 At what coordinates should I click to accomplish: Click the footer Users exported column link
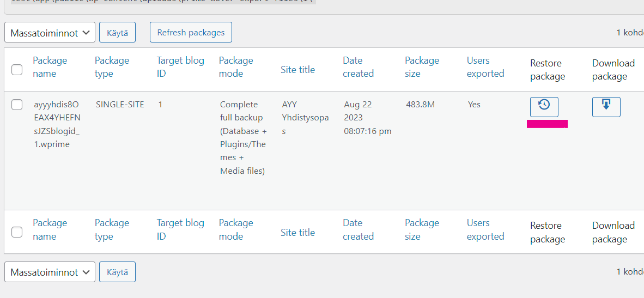pyautogui.click(x=485, y=229)
